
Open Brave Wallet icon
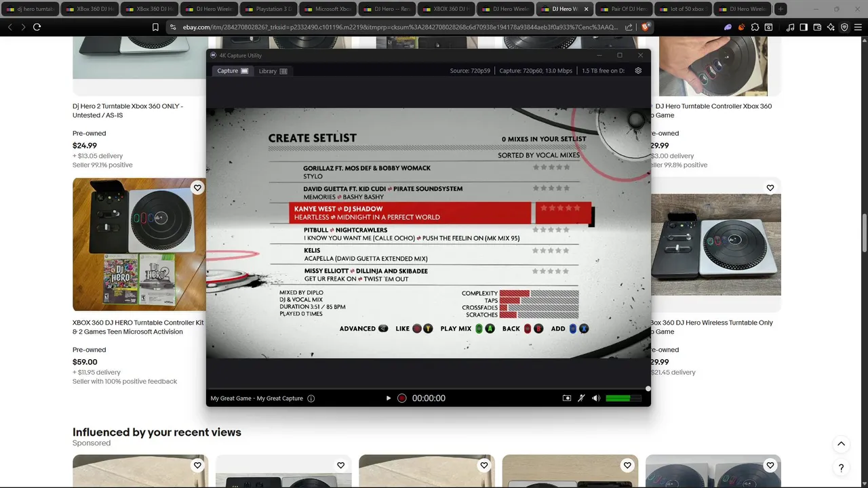817,27
